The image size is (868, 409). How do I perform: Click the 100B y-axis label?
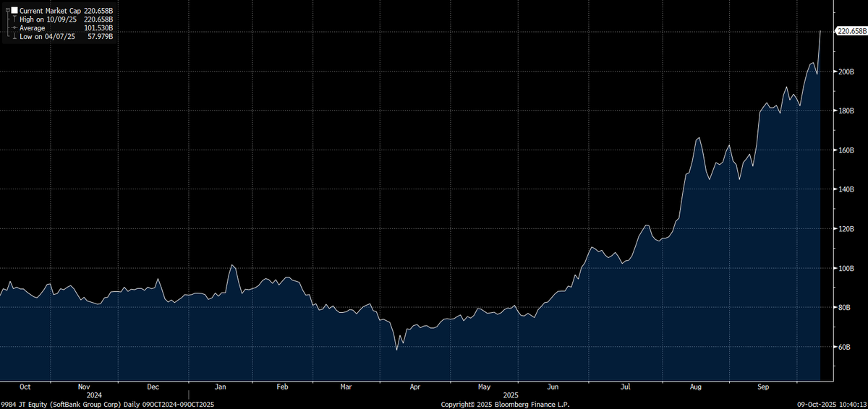coord(847,268)
